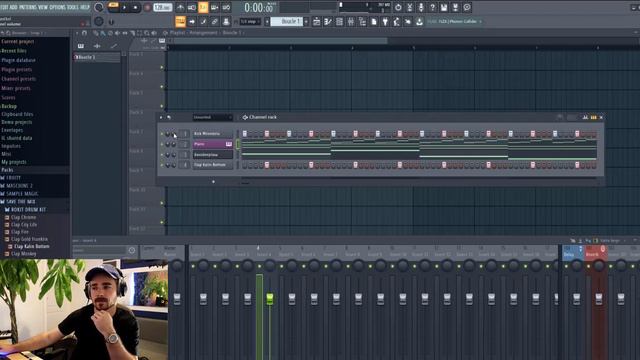Toggle loop recording icon
The image size is (640, 360).
click(x=226, y=7)
